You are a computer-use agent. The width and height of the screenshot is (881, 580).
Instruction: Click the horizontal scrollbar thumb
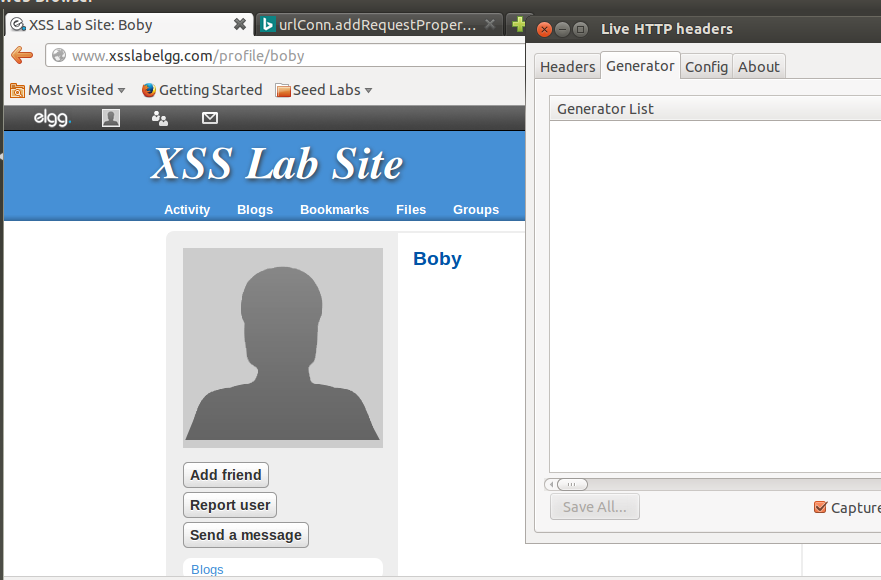click(x=572, y=484)
